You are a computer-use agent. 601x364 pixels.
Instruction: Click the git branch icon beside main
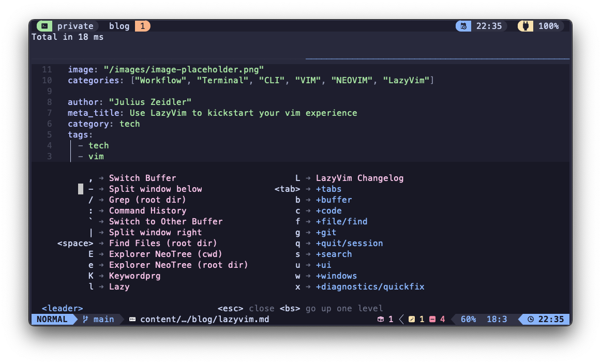click(x=85, y=319)
